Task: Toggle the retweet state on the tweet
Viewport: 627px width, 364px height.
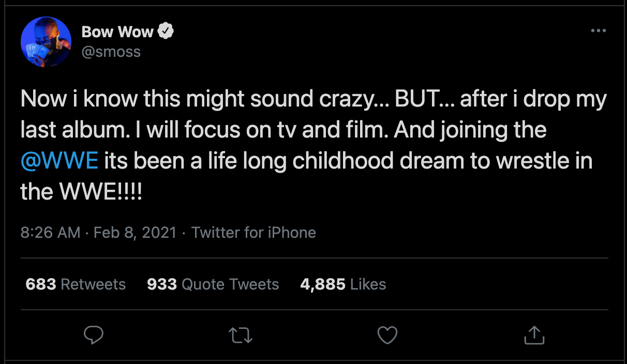Action: pyautogui.click(x=240, y=335)
